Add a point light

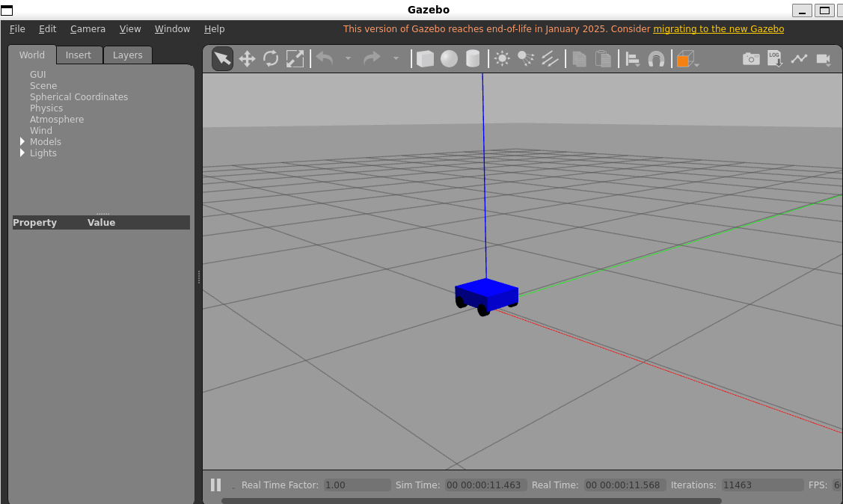point(502,59)
